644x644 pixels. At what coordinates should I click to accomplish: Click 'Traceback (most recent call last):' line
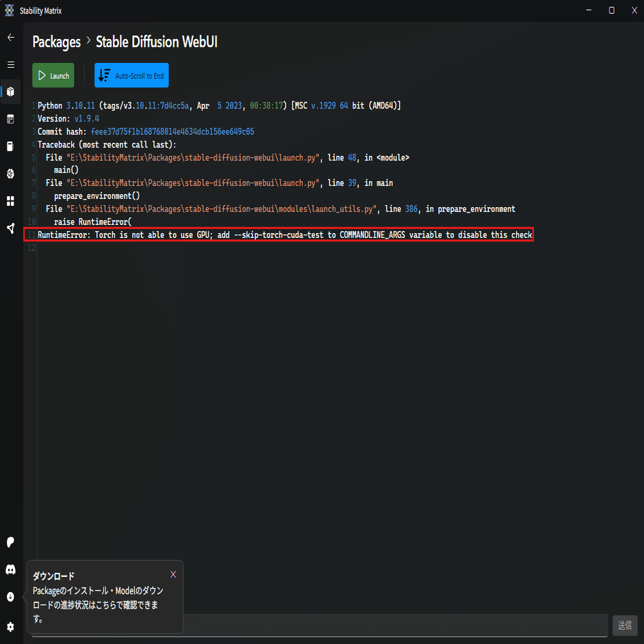[x=107, y=144]
